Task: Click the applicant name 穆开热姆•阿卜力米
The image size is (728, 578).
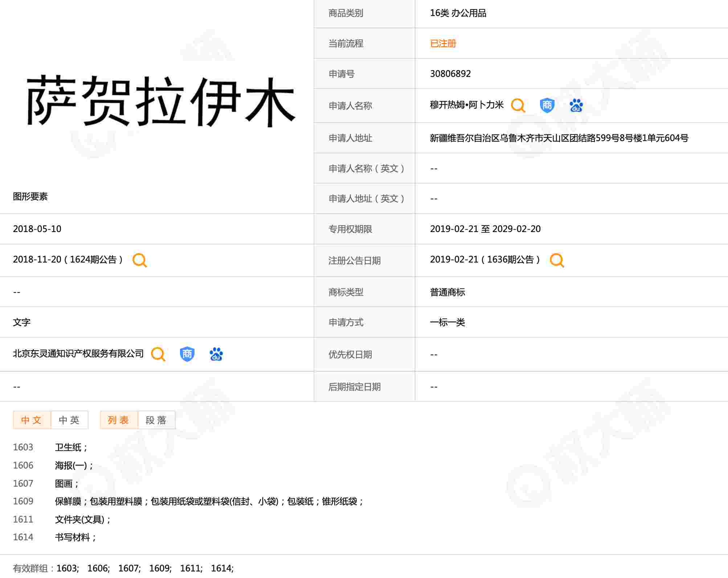Action: 467,105
